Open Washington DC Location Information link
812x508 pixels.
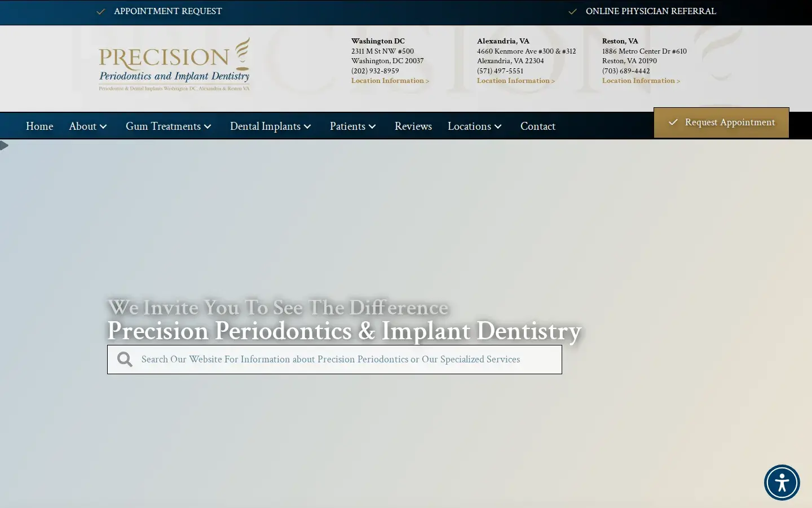tap(390, 81)
